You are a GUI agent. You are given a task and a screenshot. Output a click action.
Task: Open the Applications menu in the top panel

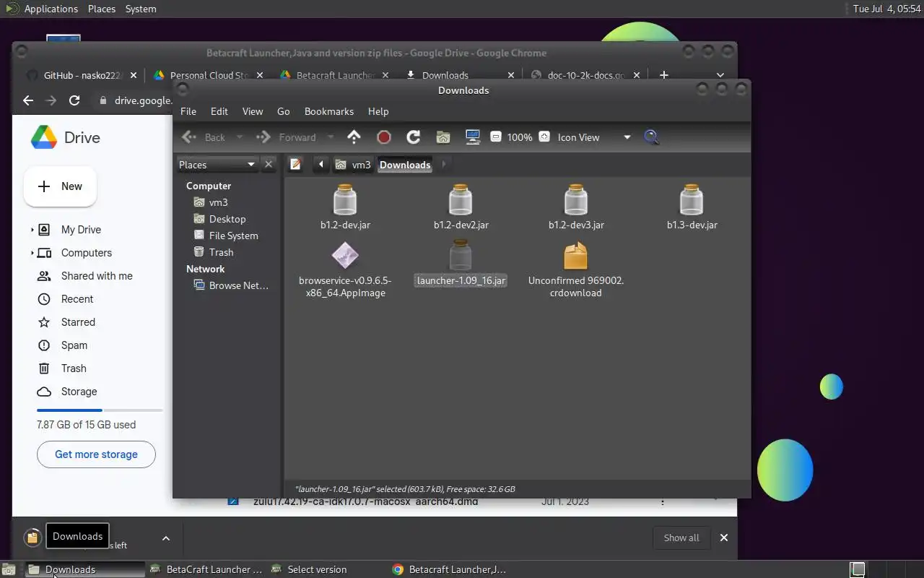pos(51,9)
